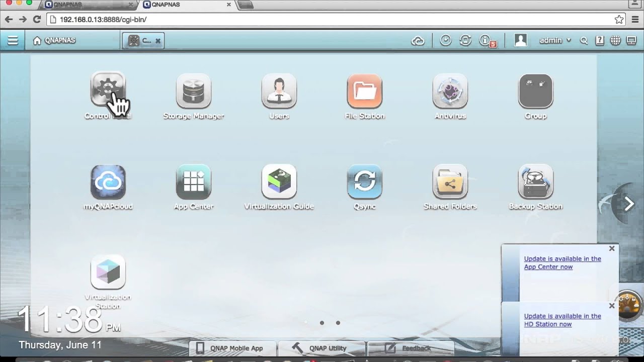Screen dimensions: 644x362
Task: Open the dashboard gauge icon
Action: click(x=628, y=305)
